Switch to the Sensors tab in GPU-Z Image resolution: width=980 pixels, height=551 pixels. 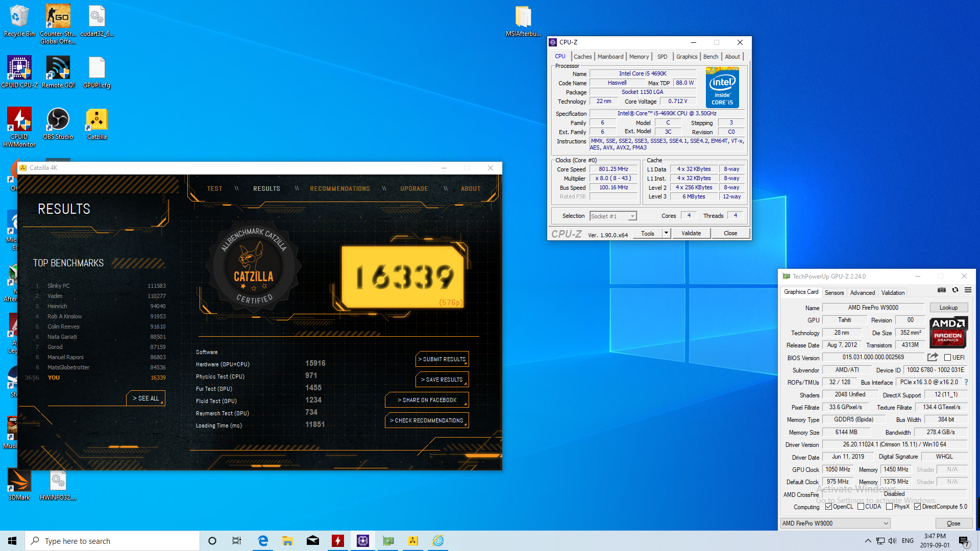tap(834, 293)
